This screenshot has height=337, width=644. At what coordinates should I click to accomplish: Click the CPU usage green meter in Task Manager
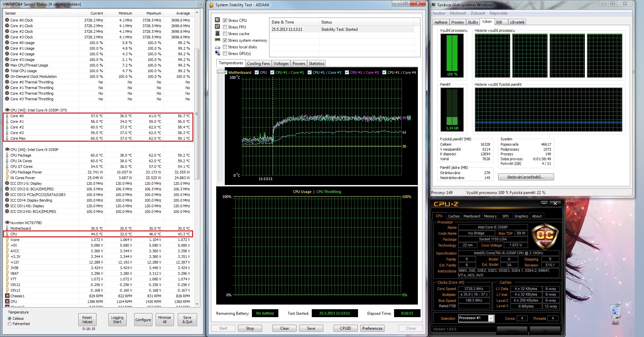(452, 55)
